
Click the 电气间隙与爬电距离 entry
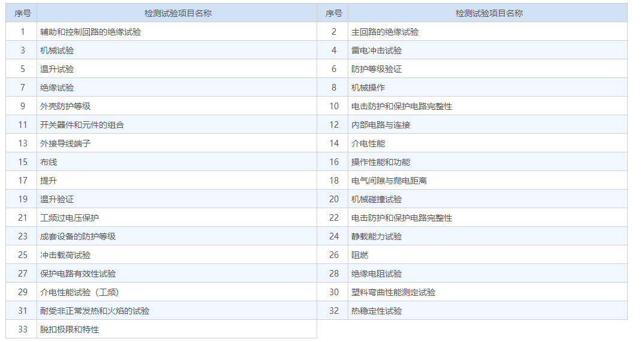[x=389, y=181]
